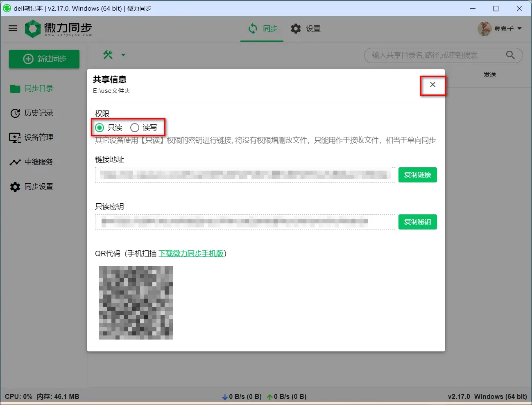Click the 新建同步 button
532x405 pixels.
tap(44, 59)
